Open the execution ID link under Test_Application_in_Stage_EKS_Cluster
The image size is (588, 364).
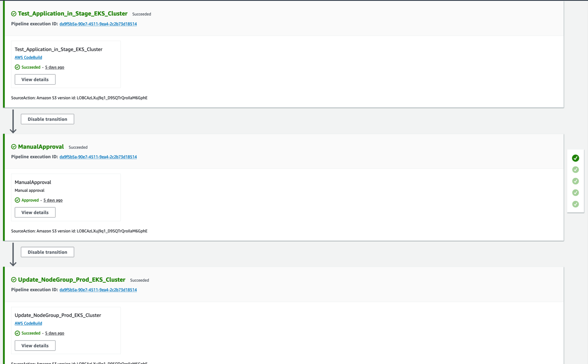click(98, 23)
